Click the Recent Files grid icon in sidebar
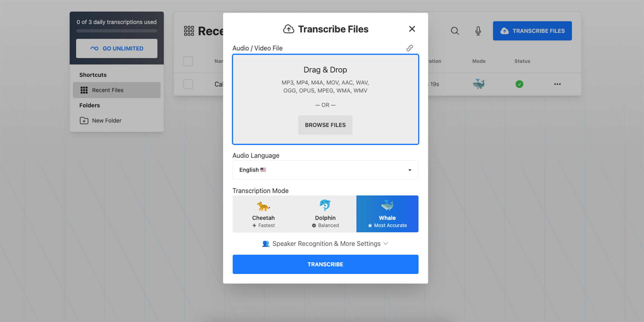Screen dimensions: 644x322 tap(84, 90)
